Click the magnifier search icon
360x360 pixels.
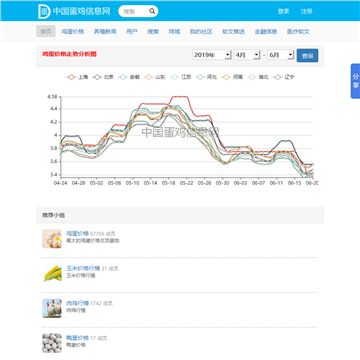coord(152,11)
